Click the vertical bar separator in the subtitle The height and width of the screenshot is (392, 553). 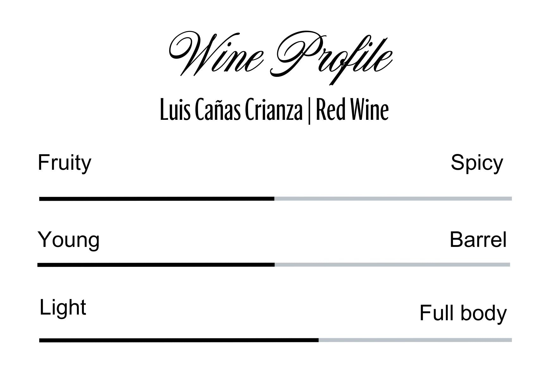pyautogui.click(x=309, y=111)
